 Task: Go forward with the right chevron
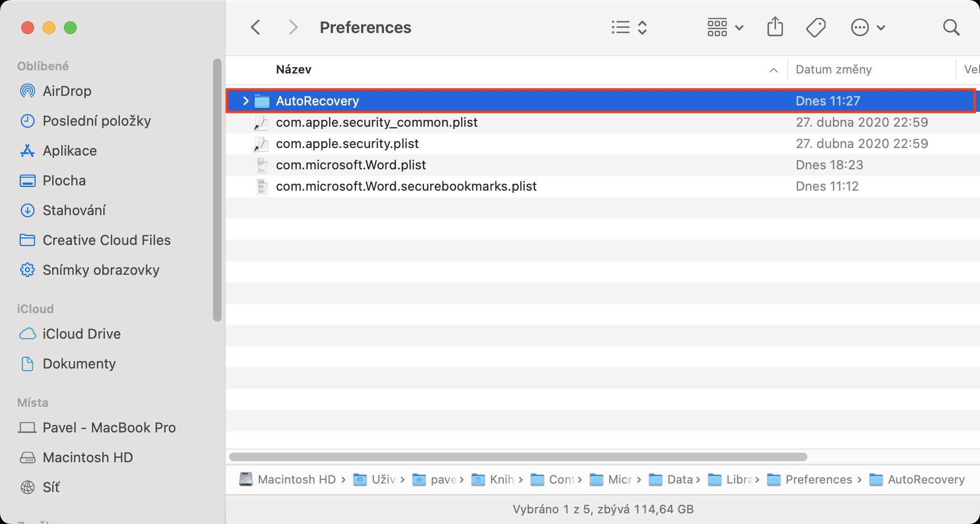[x=292, y=27]
